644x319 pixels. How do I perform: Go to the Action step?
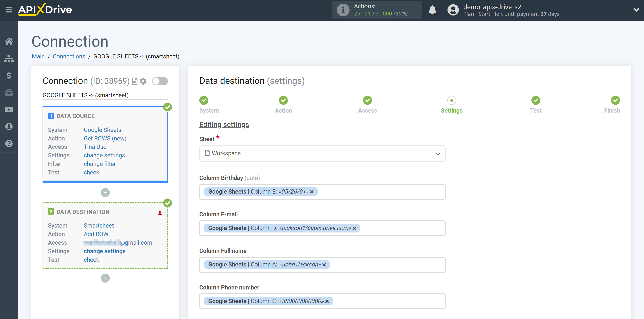[x=283, y=101]
